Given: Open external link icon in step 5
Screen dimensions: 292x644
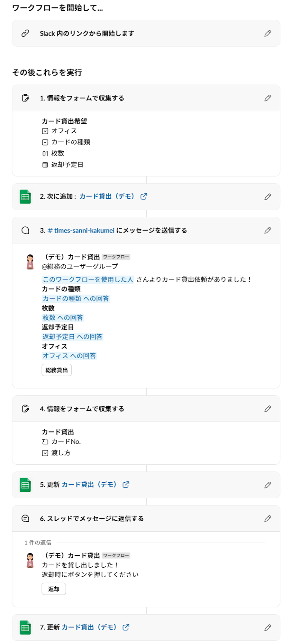Looking at the screenshot, I should 126,485.
